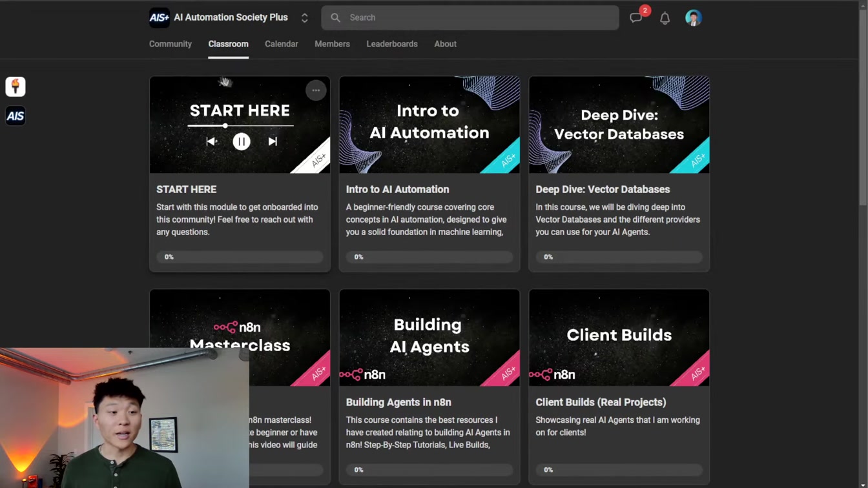Open Building Agents in n8n course title
The width and height of the screenshot is (868, 488).
pyautogui.click(x=398, y=402)
